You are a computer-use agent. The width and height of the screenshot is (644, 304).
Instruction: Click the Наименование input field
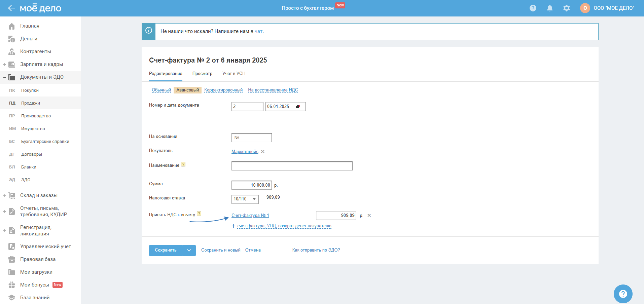click(x=292, y=166)
